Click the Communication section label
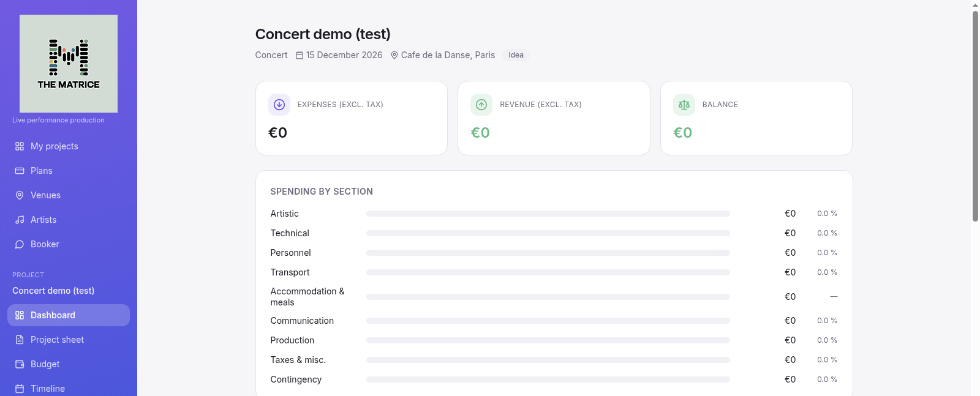The width and height of the screenshot is (980, 396). point(302,321)
